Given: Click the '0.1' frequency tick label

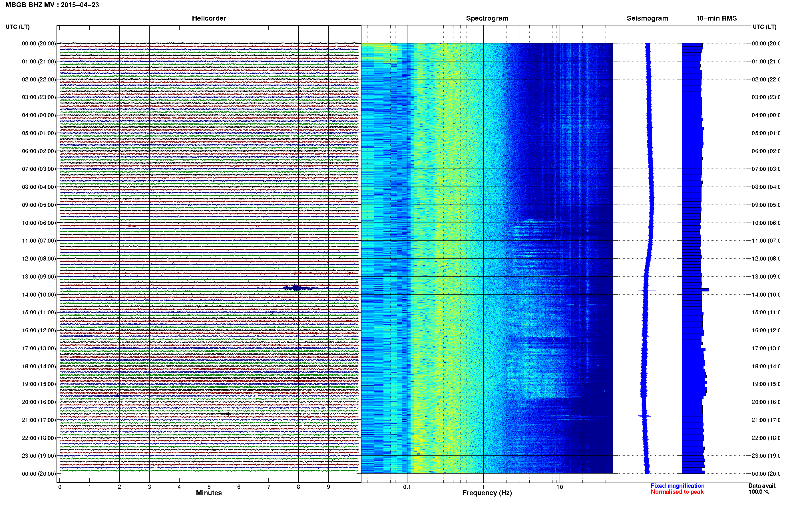Looking at the screenshot, I should point(407,487).
